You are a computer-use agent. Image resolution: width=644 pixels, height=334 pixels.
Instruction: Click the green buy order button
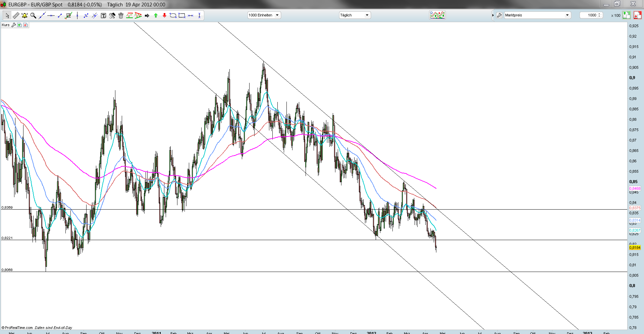pyautogui.click(x=626, y=15)
